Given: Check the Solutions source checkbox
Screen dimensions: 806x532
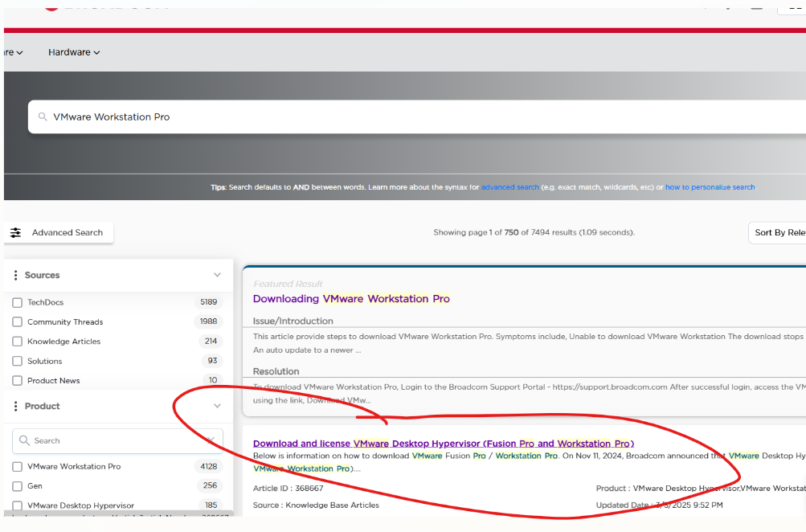Looking at the screenshot, I should tap(17, 361).
